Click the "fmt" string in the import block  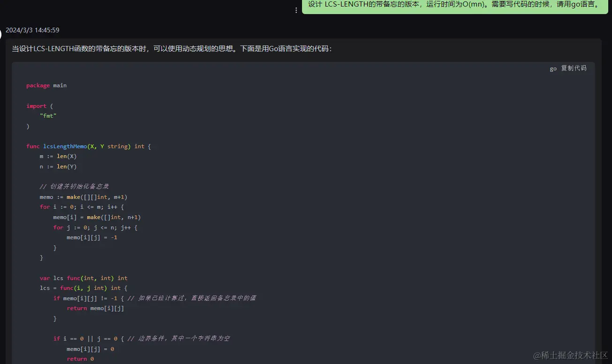point(48,116)
